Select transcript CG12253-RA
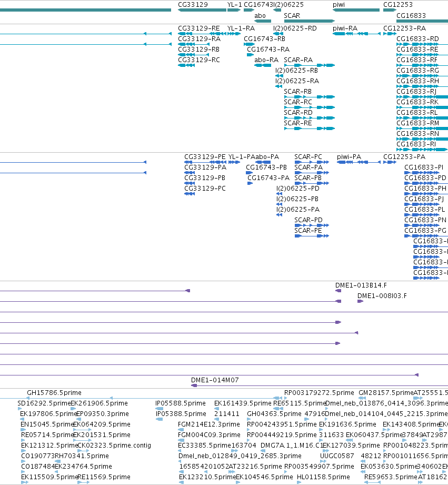448x485 pixels. [x=405, y=28]
